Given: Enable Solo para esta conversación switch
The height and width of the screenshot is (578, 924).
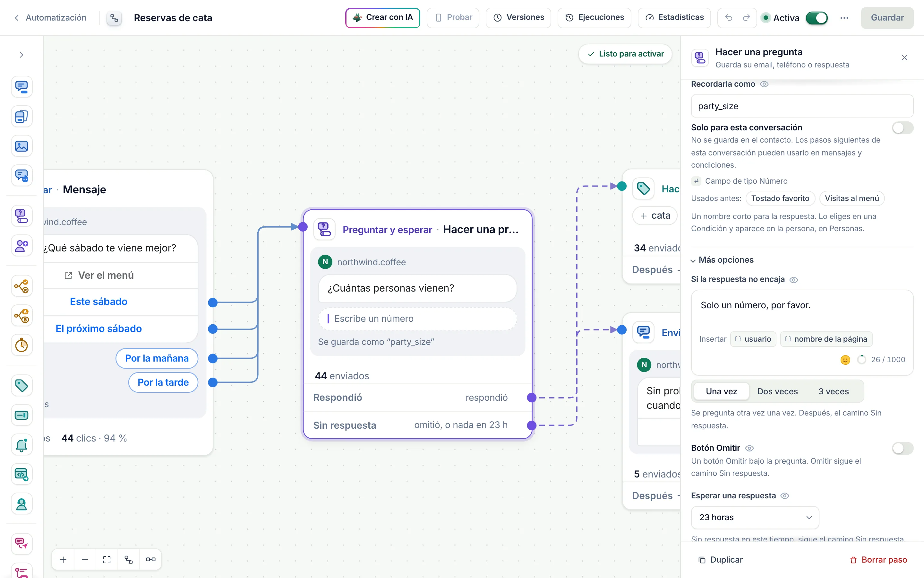Looking at the screenshot, I should 903,128.
